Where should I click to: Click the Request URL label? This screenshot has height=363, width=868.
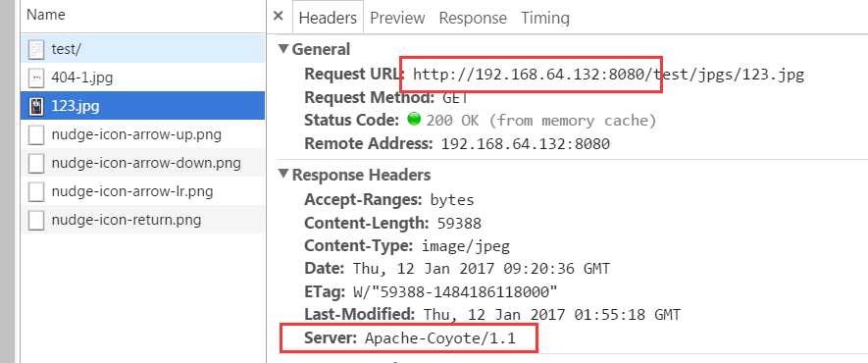click(355, 75)
